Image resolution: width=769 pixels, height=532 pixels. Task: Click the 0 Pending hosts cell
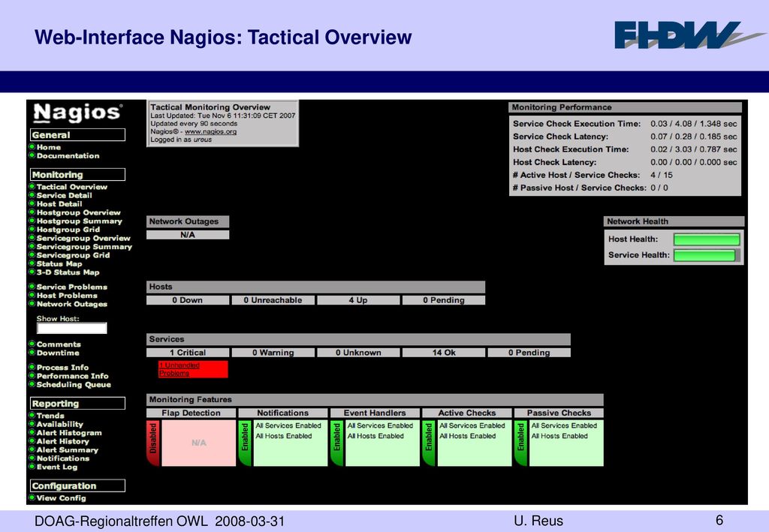[x=444, y=300]
